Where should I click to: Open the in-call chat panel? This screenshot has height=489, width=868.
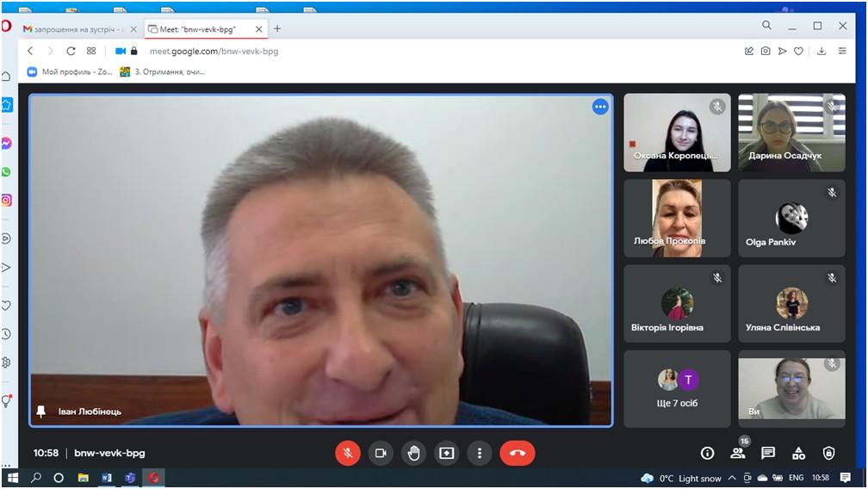[x=768, y=453]
